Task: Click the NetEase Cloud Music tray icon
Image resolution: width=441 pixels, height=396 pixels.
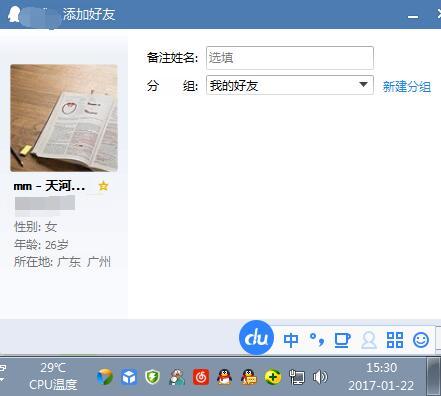Action: click(x=201, y=377)
